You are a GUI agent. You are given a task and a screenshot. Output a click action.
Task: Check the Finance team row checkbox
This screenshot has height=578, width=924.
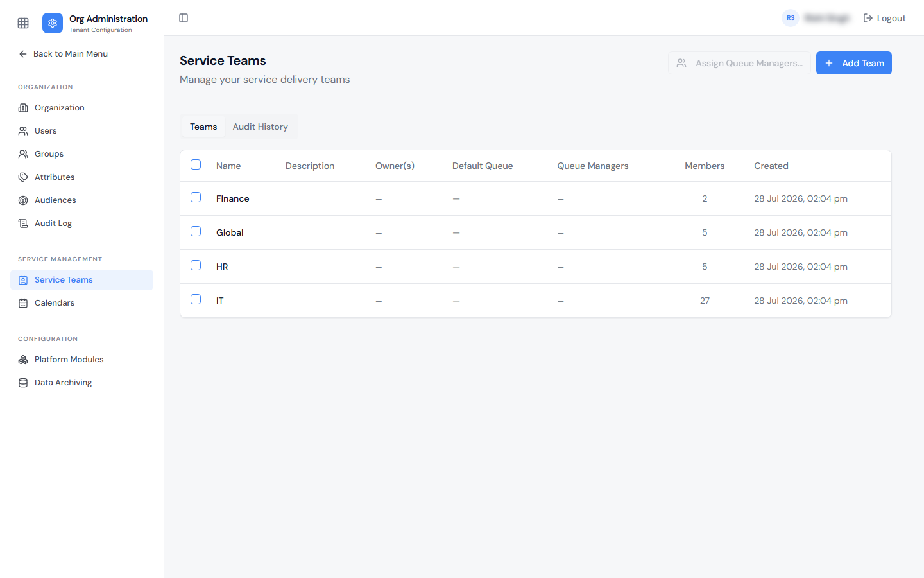coord(196,197)
